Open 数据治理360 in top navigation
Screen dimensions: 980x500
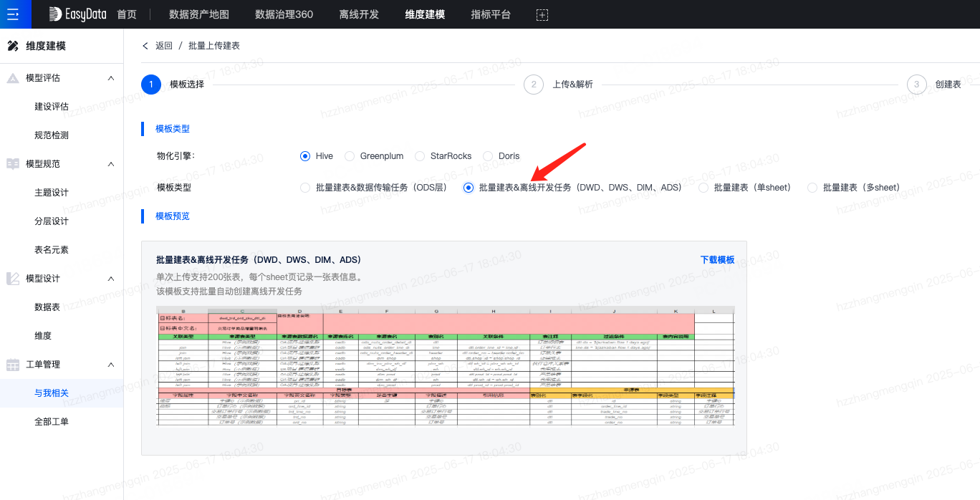[284, 14]
